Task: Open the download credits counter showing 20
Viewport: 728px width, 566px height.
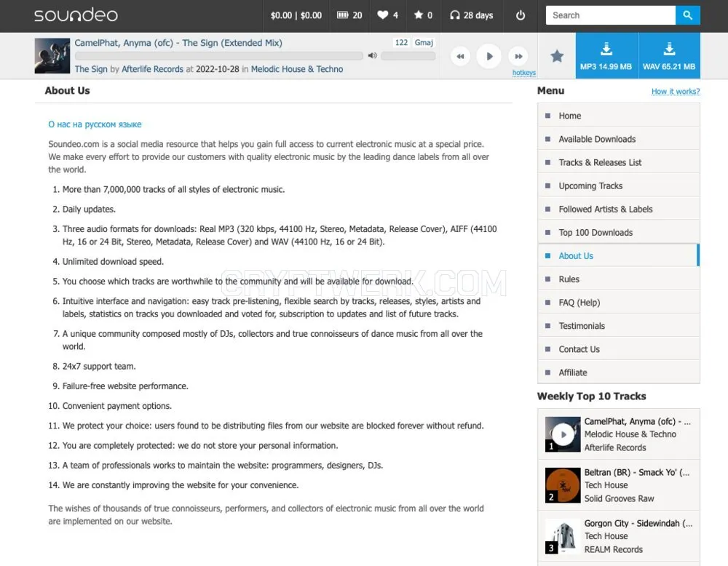Action: 349,15
